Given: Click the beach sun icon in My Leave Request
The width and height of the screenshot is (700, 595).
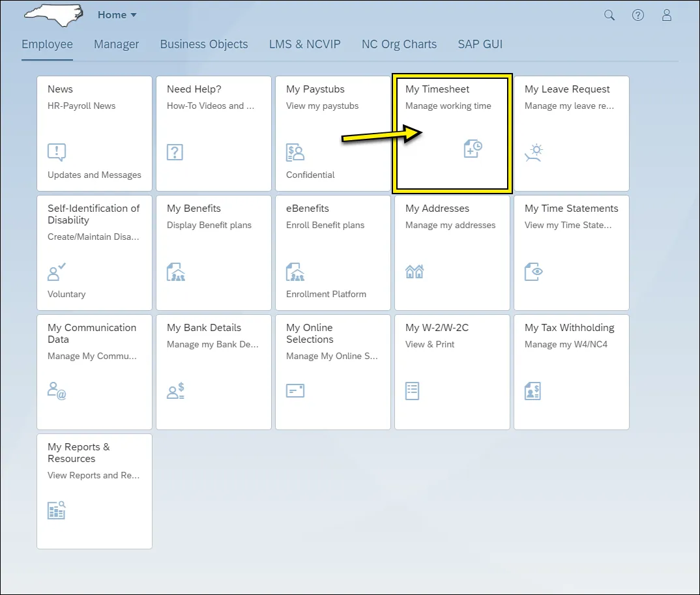Looking at the screenshot, I should coord(534,152).
